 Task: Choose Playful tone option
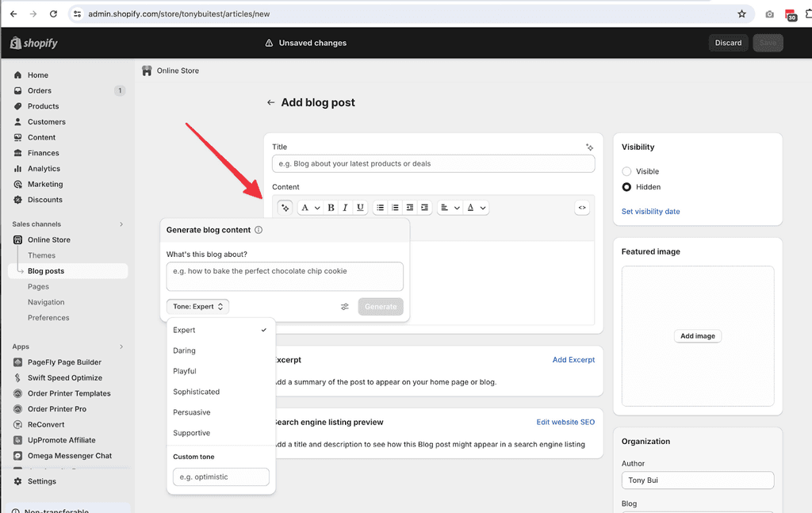pos(220,371)
